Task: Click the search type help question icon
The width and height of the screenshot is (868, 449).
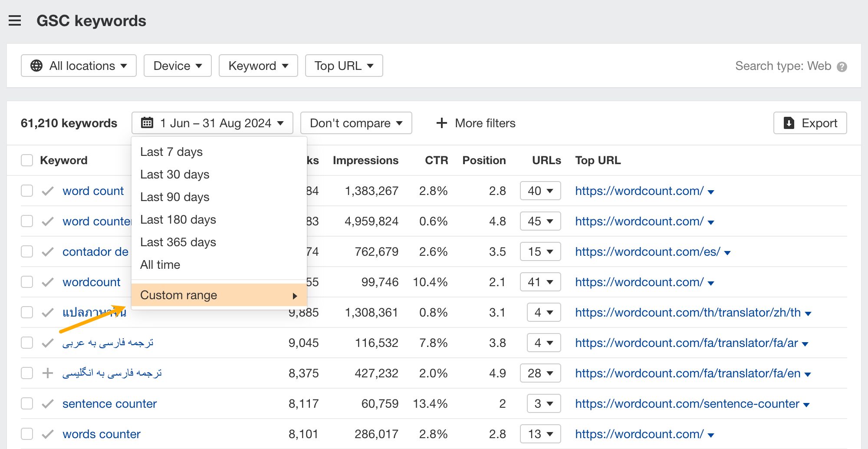Action: [842, 67]
